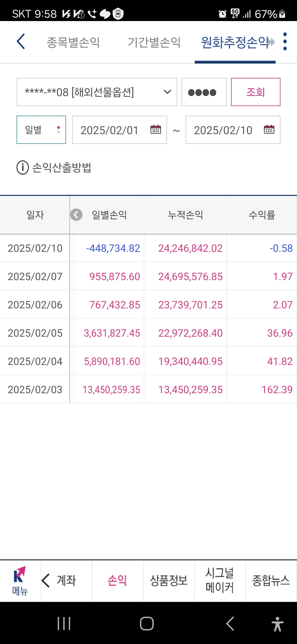Tap the Android system back button
The image size is (297, 644).
pyautogui.click(x=230, y=624)
